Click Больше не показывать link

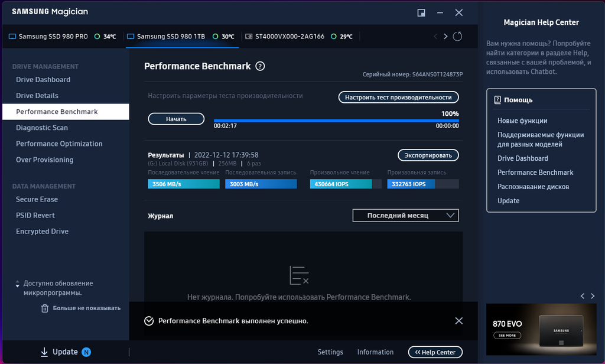[86, 308]
